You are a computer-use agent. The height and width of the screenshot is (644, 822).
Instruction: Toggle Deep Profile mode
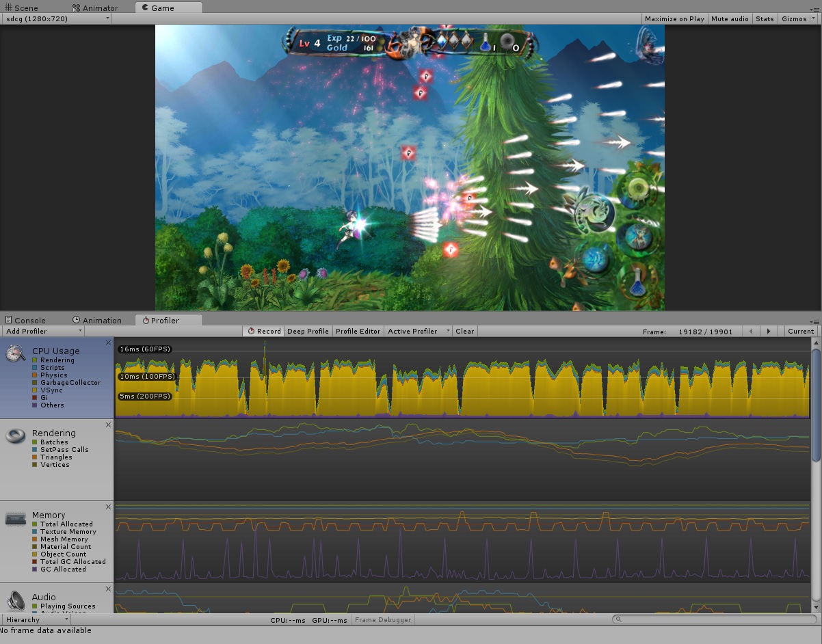click(x=308, y=332)
